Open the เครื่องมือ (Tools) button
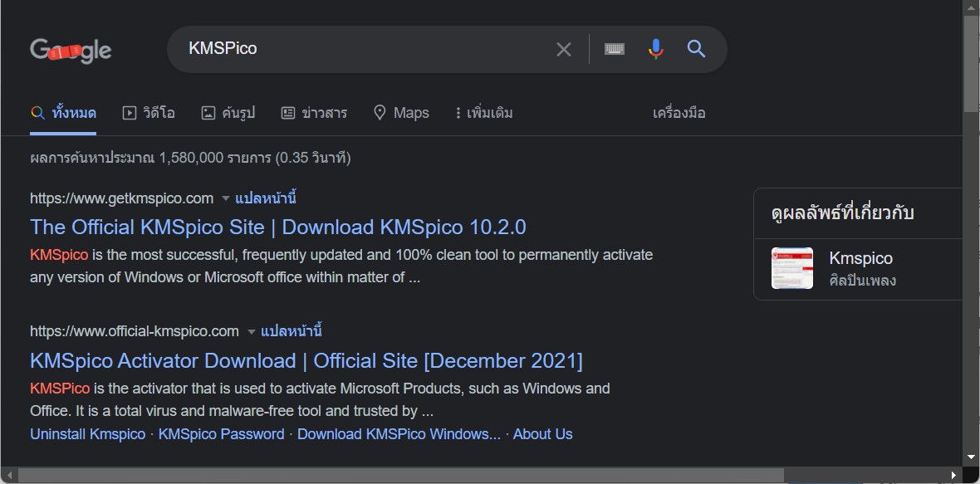 point(679,113)
